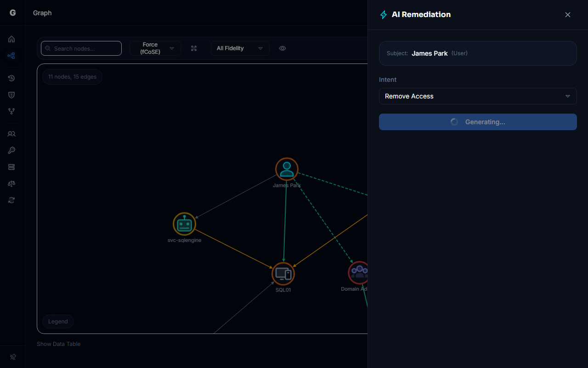
Task: Open the Access Keys view from the sidebar
Action: (11, 150)
